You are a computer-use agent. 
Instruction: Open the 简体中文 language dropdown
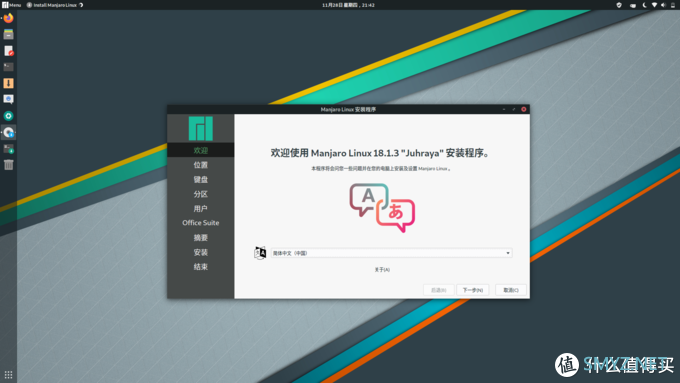click(x=391, y=253)
